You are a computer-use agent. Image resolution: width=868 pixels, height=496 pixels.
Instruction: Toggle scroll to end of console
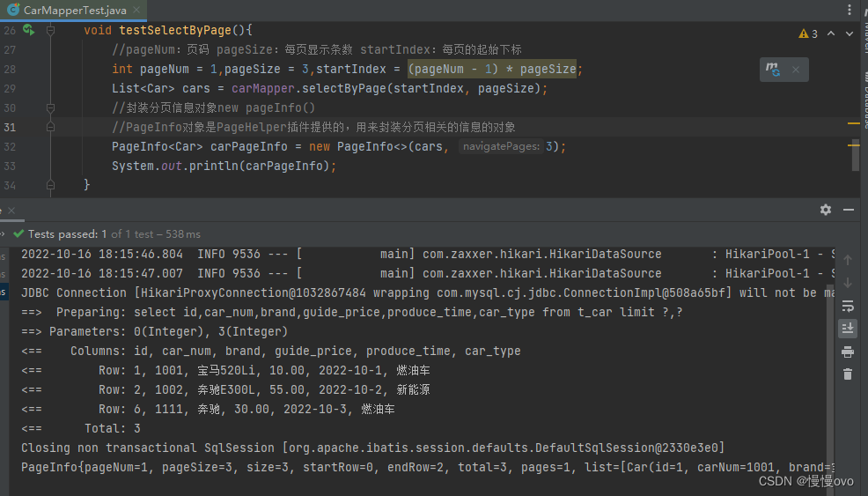coord(848,329)
